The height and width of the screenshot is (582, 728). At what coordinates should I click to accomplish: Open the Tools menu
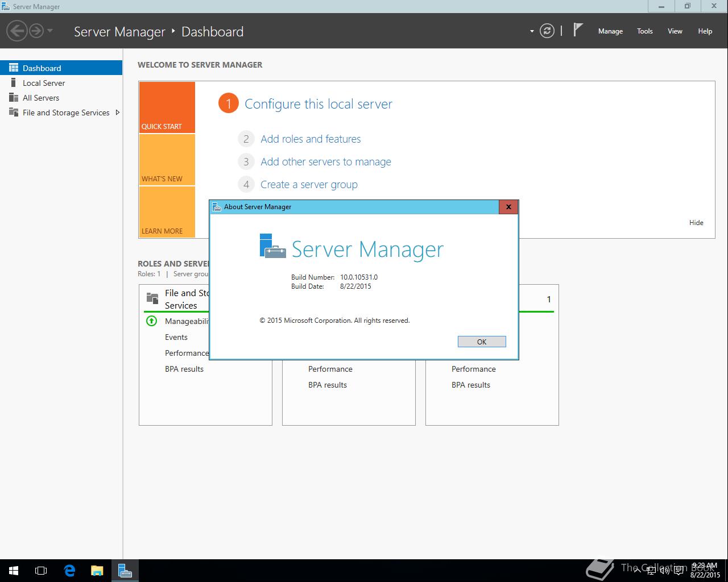[x=645, y=31]
